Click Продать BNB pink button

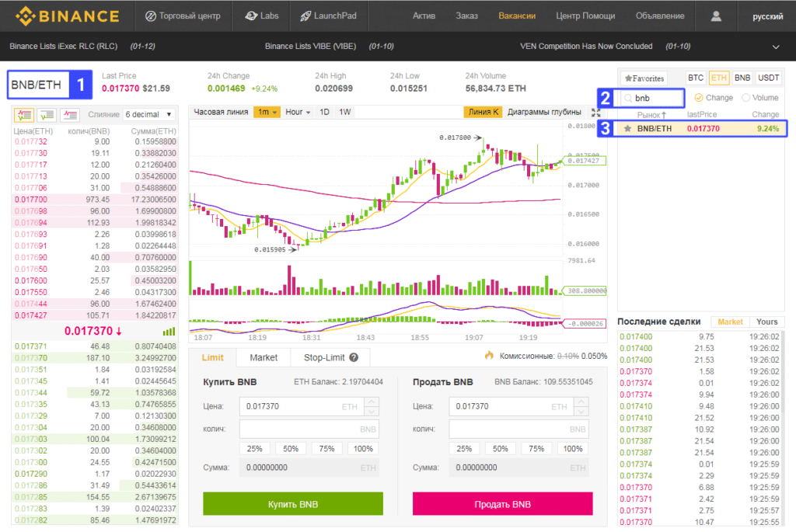(x=503, y=504)
